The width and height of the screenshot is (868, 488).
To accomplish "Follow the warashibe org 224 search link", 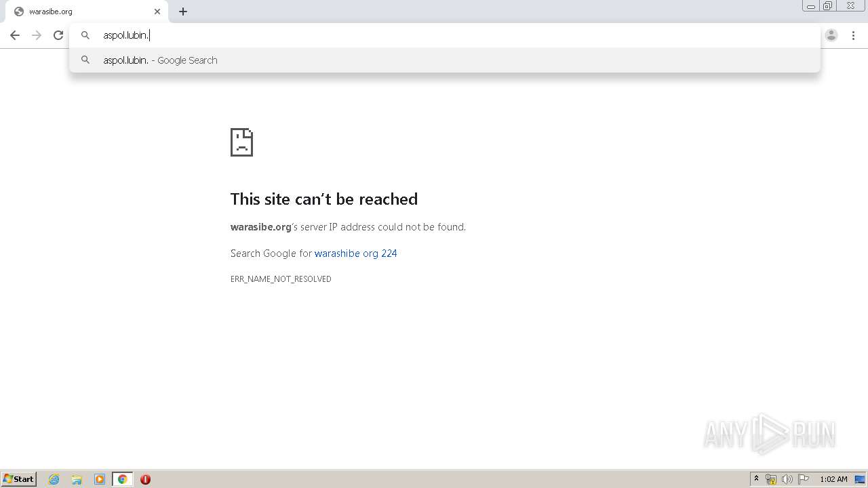I will click(355, 253).
